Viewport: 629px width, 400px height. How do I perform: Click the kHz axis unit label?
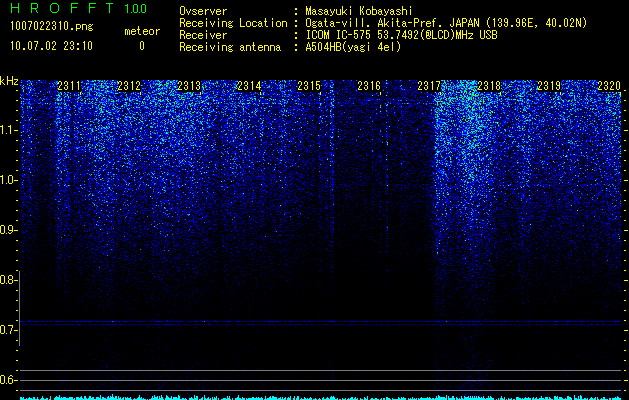(x=9, y=82)
